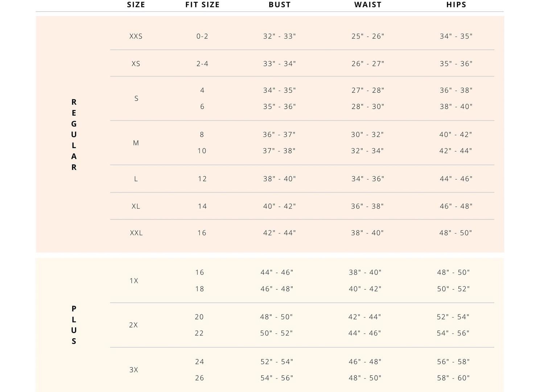Click the XL size label
The width and height of the screenshot is (544, 392).
pos(136,206)
